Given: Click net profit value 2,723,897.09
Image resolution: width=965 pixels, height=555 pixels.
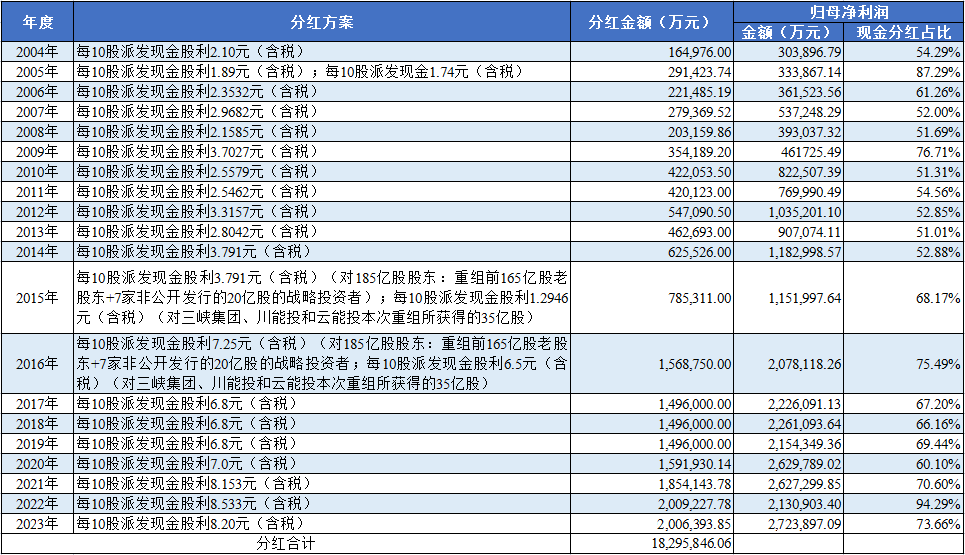Looking at the screenshot, I should click(790, 523).
